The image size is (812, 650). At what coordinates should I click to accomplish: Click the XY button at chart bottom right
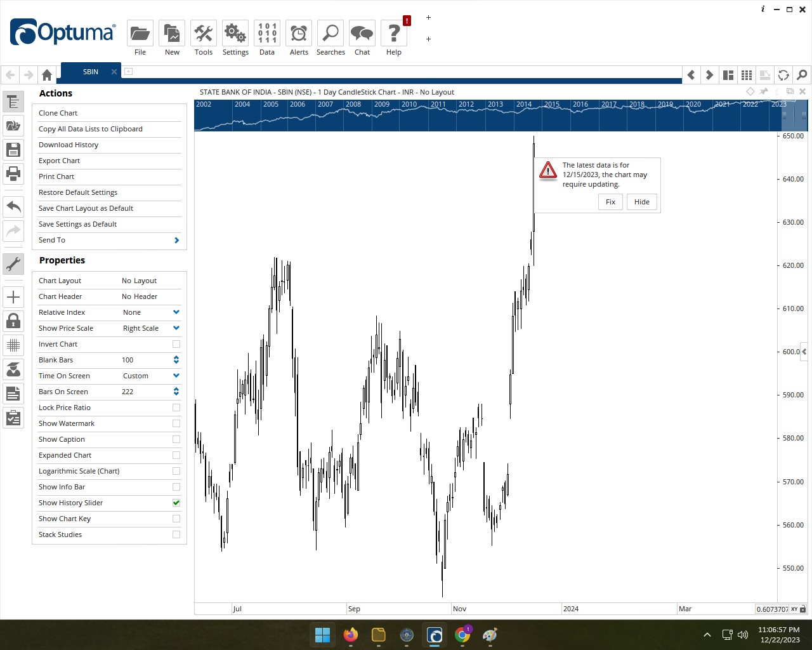[x=794, y=609]
